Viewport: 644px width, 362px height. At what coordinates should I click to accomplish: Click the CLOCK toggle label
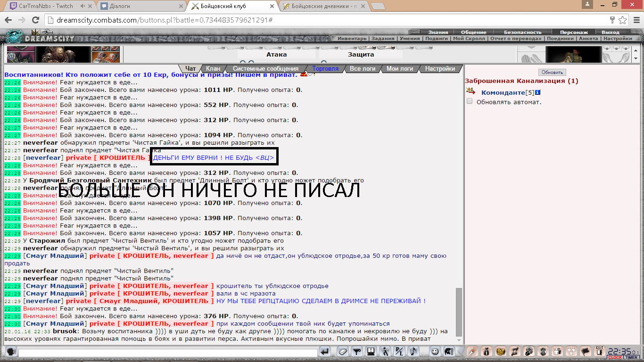[x=615, y=358]
